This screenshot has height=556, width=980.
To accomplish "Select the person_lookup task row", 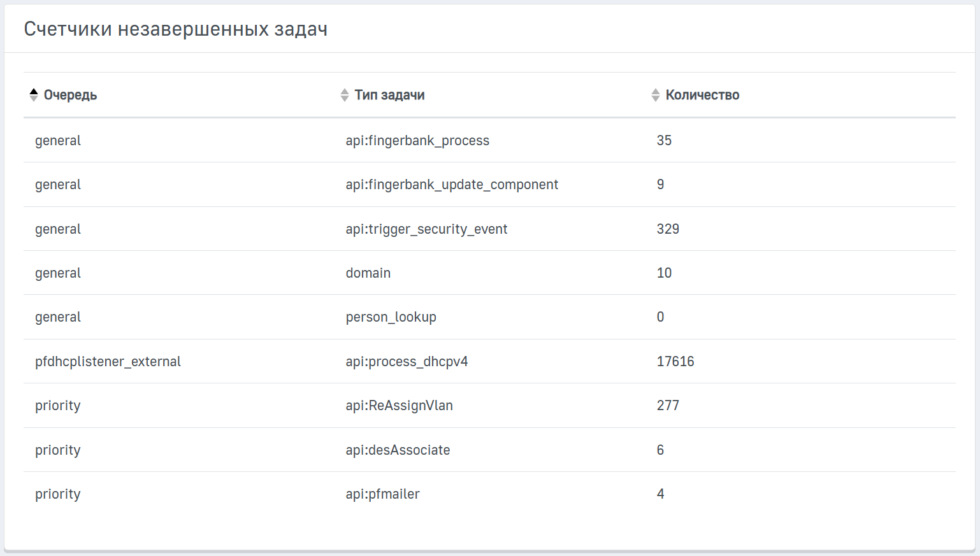I will coord(391,317).
